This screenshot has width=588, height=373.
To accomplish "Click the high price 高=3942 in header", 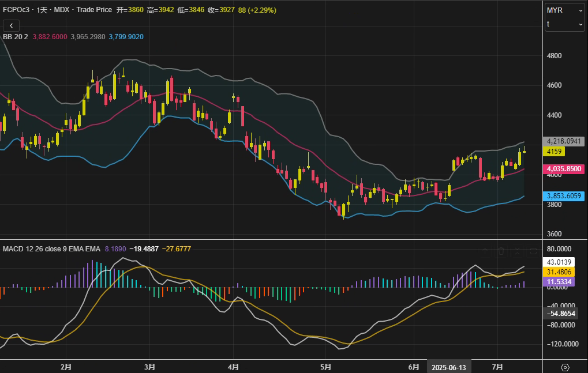I will (160, 10).
